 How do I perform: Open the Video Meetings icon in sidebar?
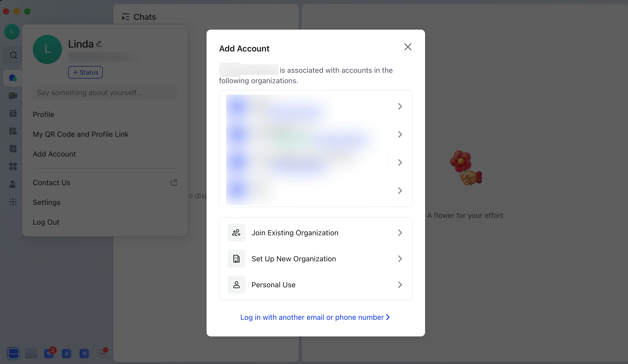(x=12, y=95)
